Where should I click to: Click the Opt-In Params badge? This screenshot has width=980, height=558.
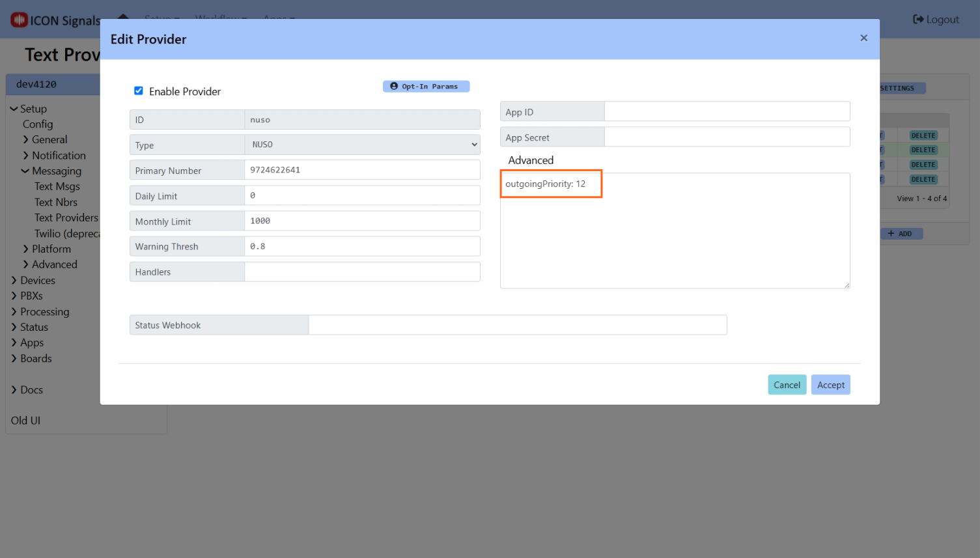click(426, 86)
